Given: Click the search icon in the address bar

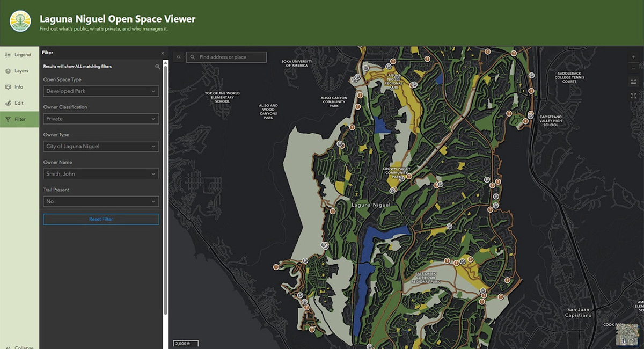Looking at the screenshot, I should click(x=193, y=57).
